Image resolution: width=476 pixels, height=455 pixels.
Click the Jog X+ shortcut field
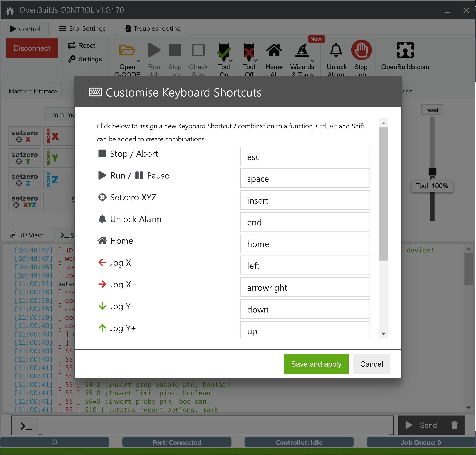coord(305,287)
